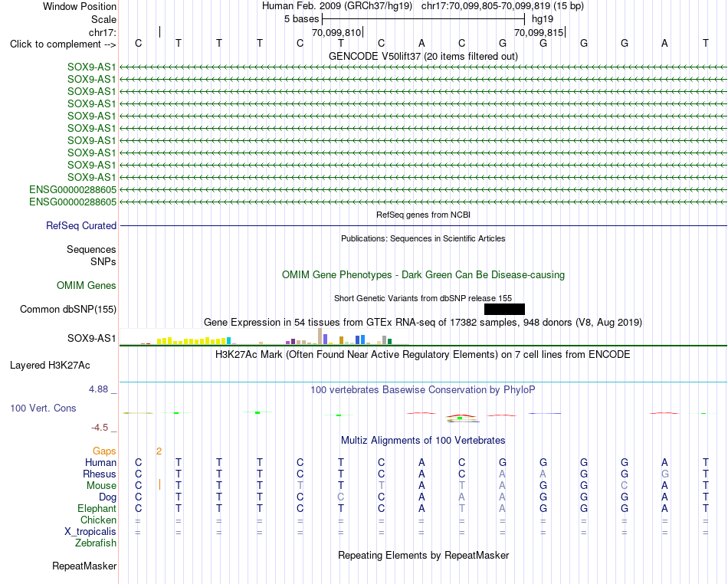Click the H3K27Ac Mark track title
The height and width of the screenshot is (584, 728).
coord(423,355)
